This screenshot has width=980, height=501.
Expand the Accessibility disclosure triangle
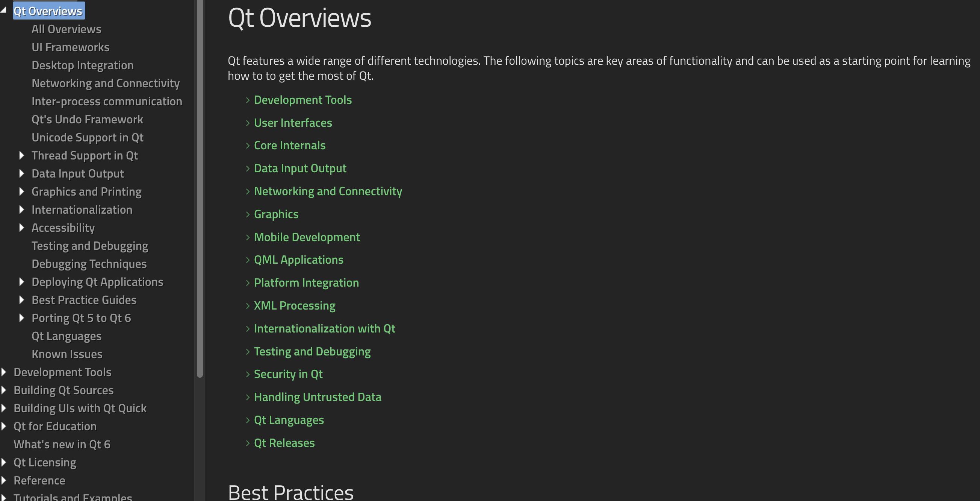tap(22, 228)
